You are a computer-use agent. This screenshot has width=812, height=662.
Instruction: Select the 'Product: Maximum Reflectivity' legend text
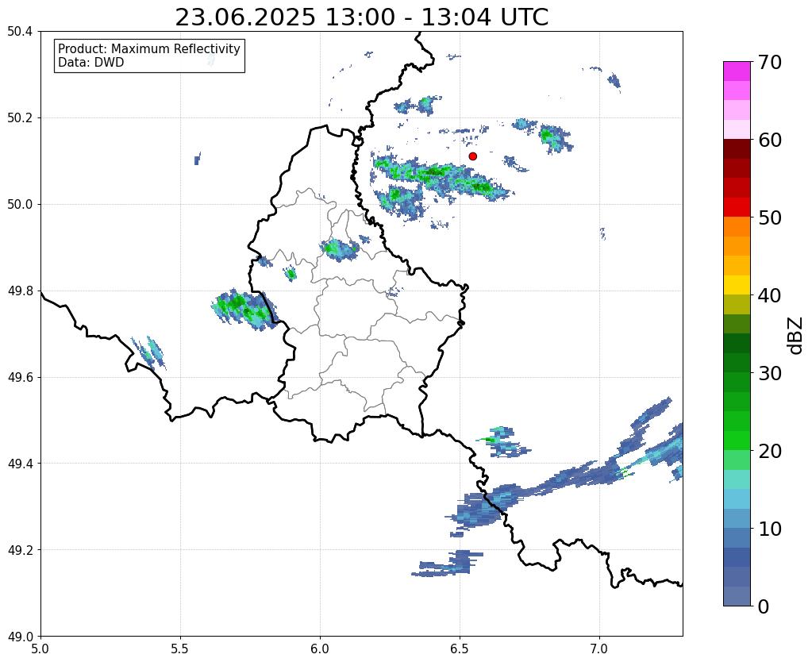[149, 48]
